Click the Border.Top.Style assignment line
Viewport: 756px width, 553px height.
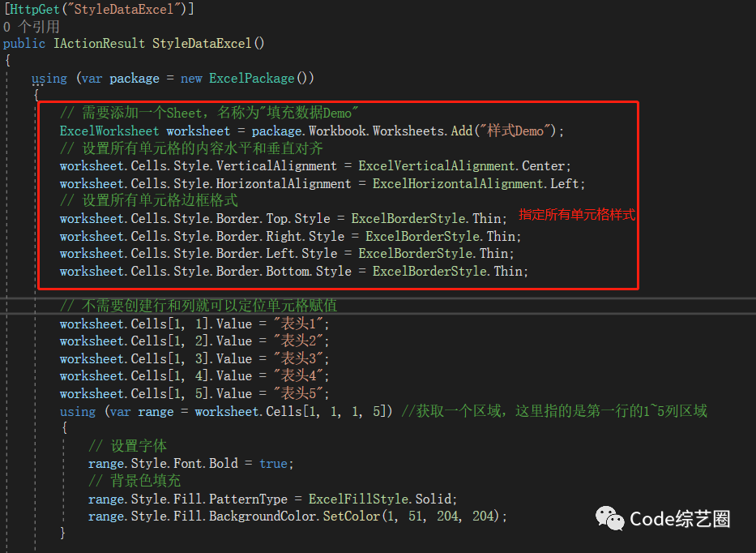(x=283, y=218)
